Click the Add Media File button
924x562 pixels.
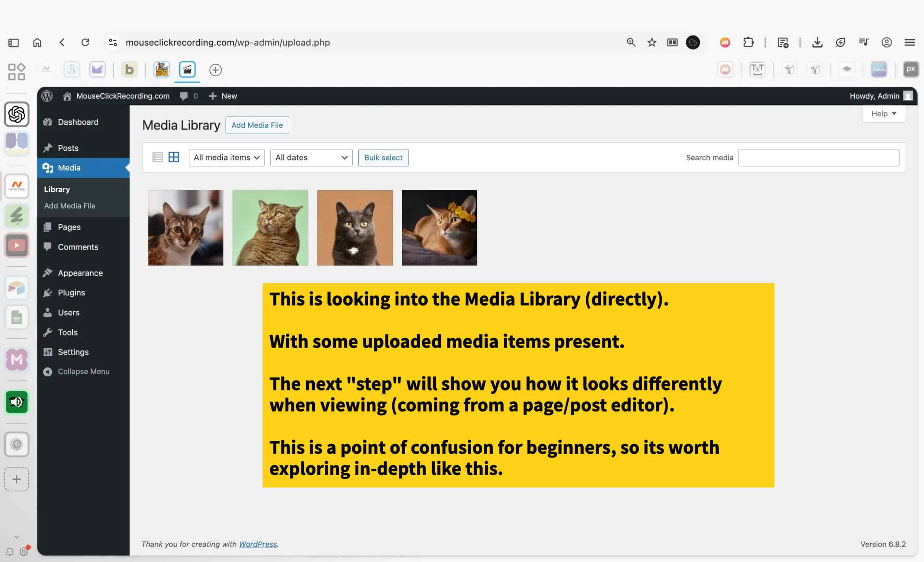[257, 125]
